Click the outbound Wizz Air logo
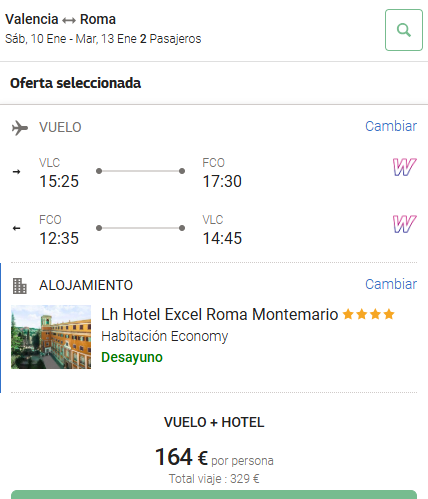The width and height of the screenshot is (428, 499). tap(404, 167)
